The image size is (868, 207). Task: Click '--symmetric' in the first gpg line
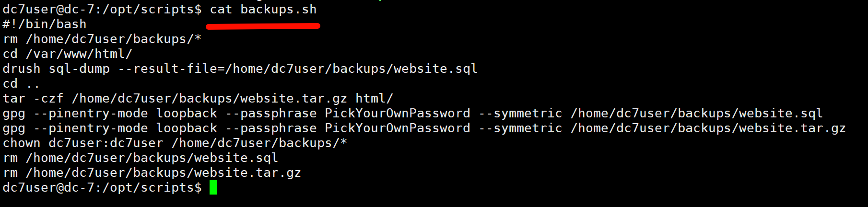[520, 113]
